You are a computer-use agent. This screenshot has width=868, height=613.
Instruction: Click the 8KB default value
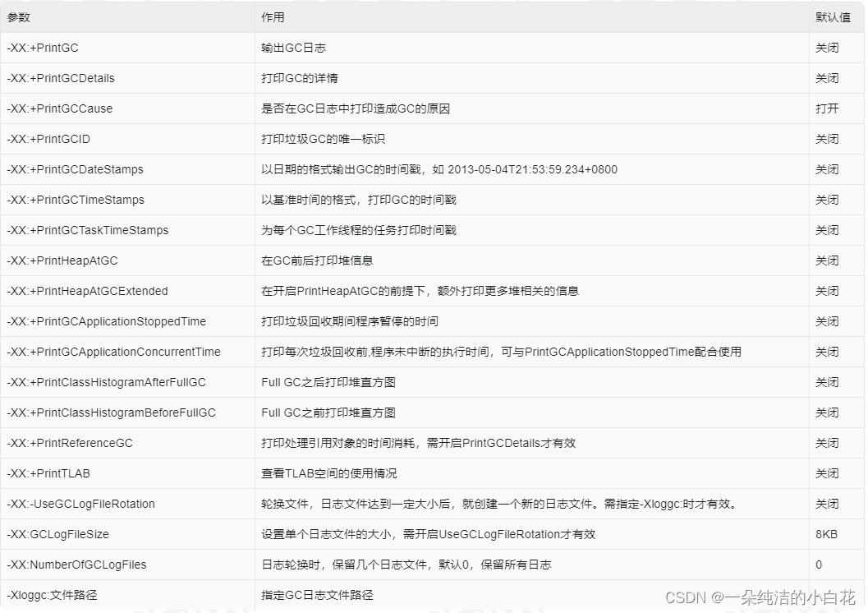826,535
